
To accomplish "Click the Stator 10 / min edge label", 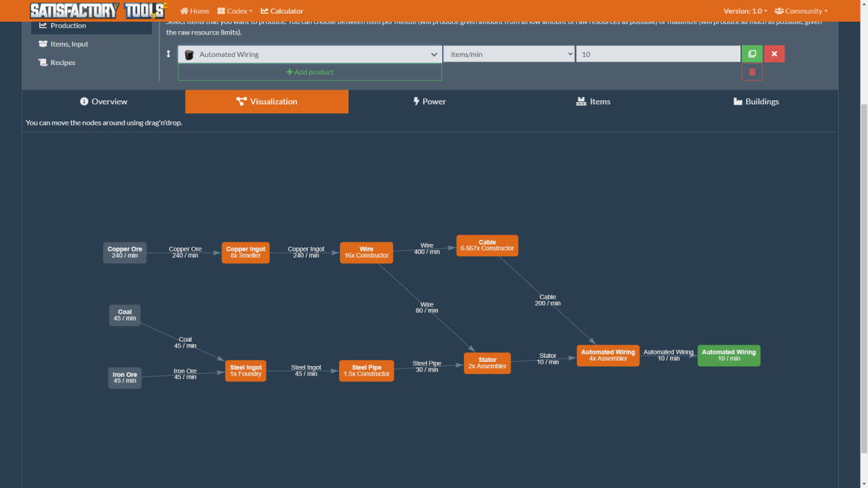I will [x=547, y=359].
